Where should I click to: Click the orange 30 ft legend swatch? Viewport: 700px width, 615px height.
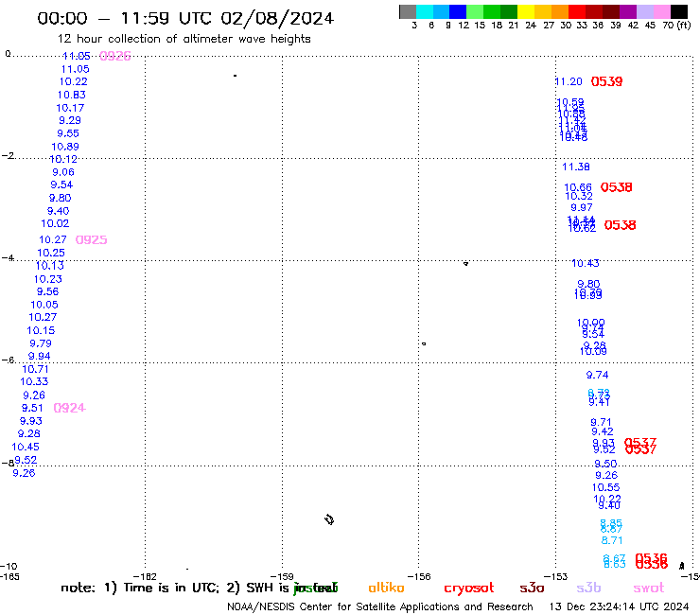(x=560, y=11)
